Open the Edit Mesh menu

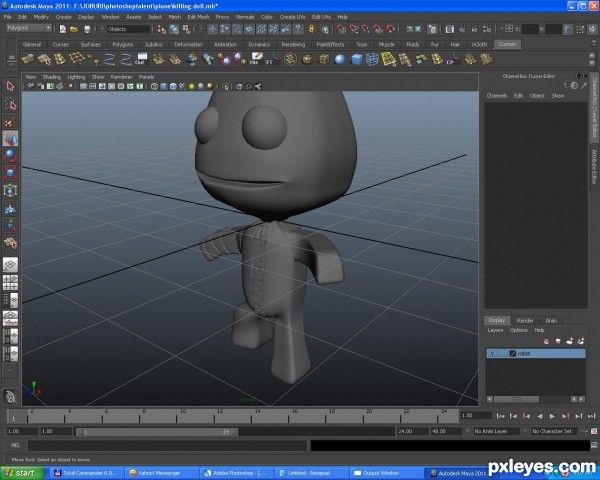tap(198, 17)
